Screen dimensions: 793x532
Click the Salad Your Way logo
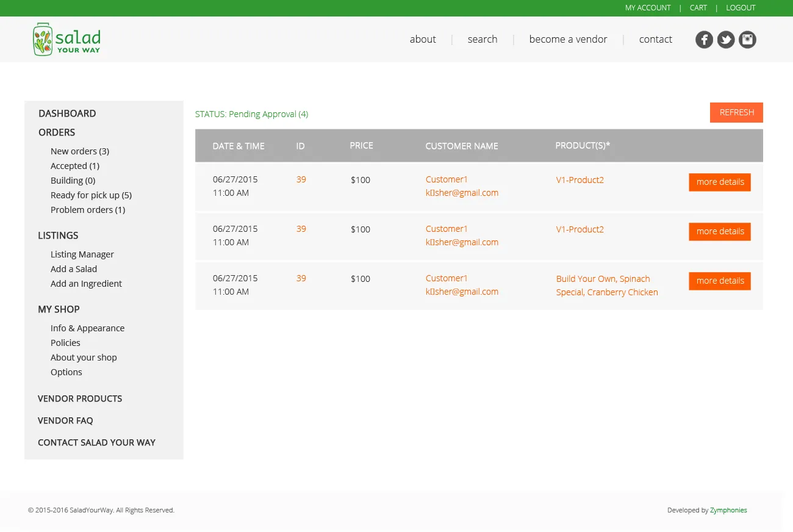(67, 39)
